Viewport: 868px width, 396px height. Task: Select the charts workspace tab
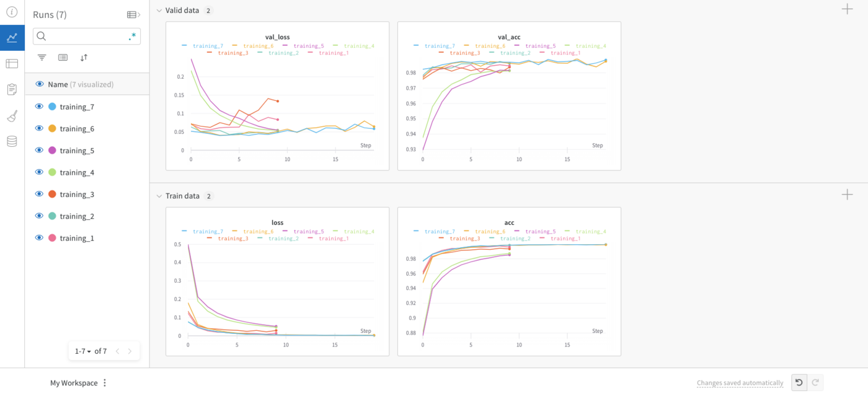[12, 37]
